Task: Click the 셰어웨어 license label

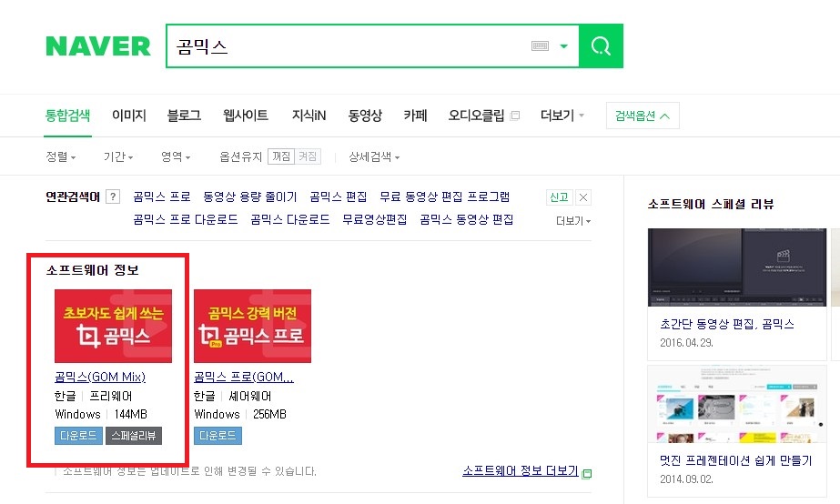Action: [x=250, y=396]
